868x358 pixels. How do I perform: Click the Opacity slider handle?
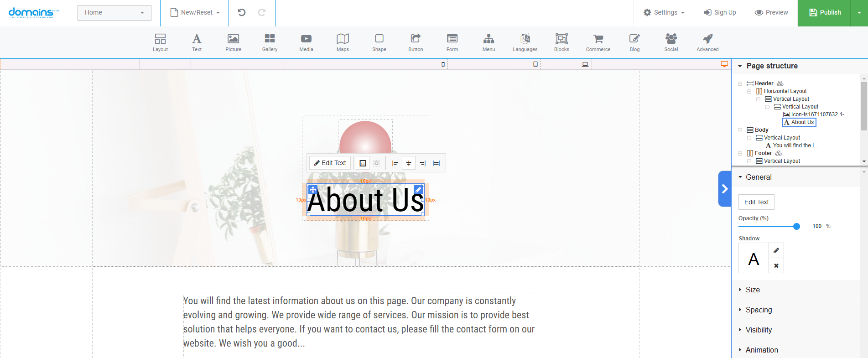point(796,226)
